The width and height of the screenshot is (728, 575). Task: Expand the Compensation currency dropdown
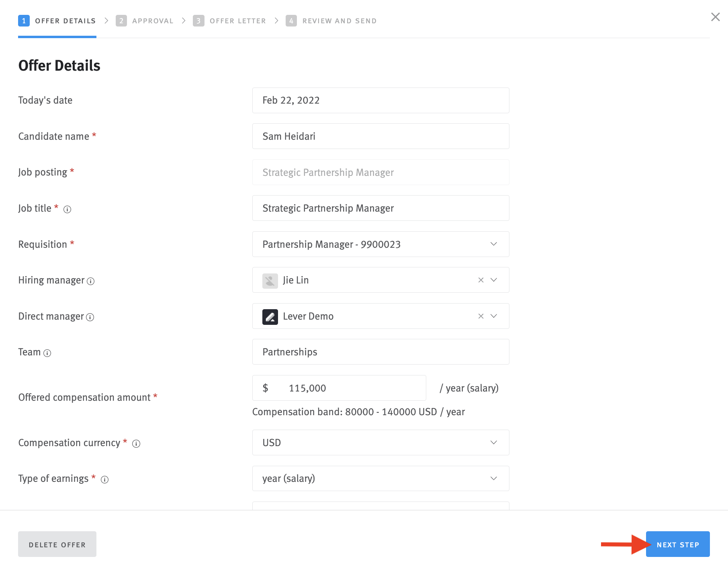coord(493,442)
